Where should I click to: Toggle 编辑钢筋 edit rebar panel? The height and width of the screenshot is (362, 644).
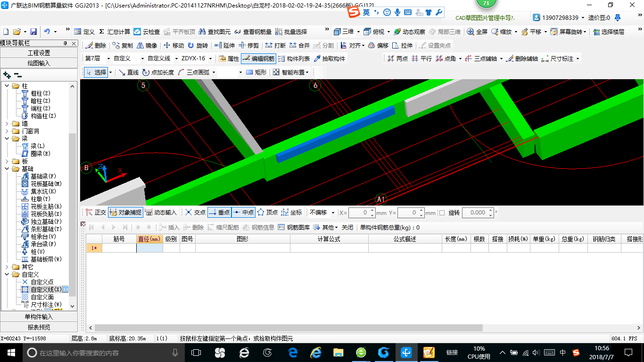pos(258,58)
